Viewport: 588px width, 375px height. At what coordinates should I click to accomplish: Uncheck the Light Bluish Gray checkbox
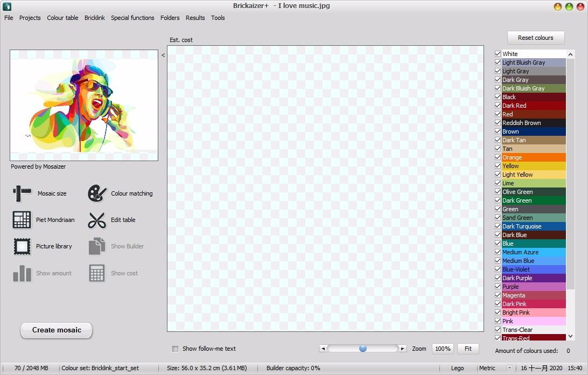498,63
